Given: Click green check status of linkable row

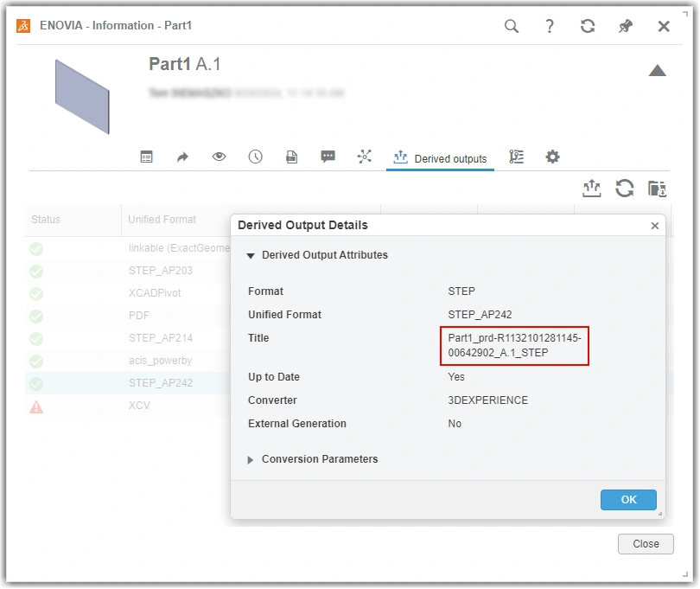Looking at the screenshot, I should (36, 249).
